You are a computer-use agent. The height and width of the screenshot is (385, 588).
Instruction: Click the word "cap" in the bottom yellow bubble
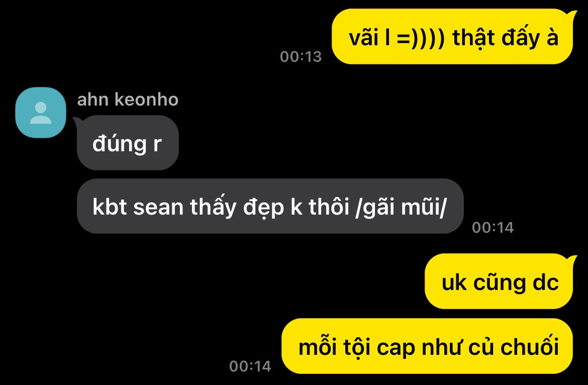[396, 348]
